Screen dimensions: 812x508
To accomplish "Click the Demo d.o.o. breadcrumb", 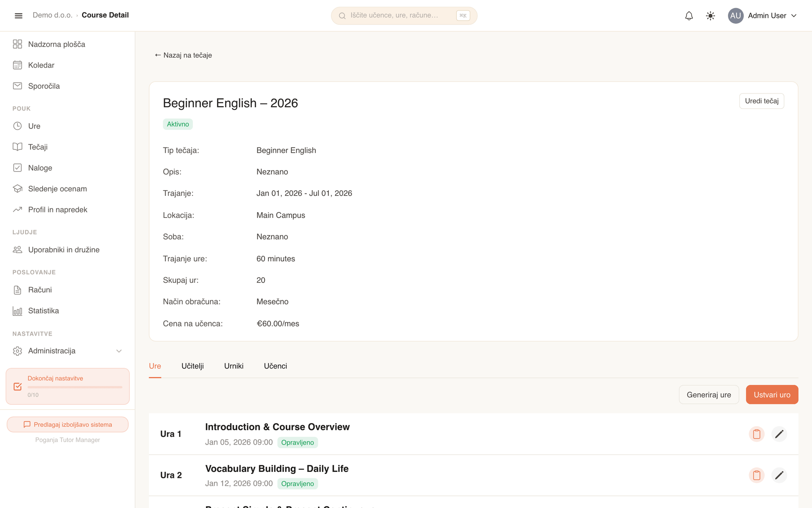I will [52, 15].
